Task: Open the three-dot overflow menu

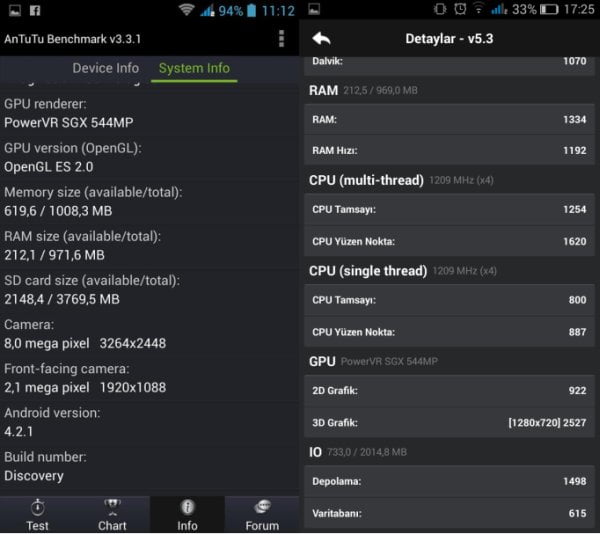Action: click(x=282, y=39)
